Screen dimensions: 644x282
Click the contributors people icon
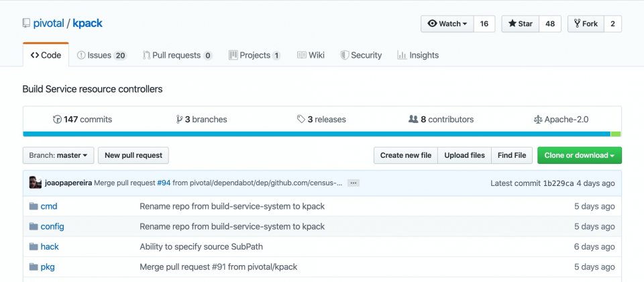pos(413,120)
